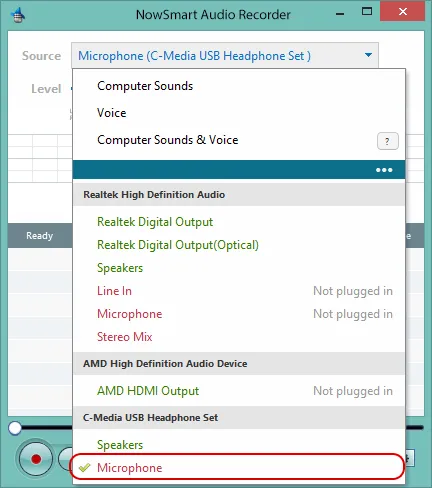The height and width of the screenshot is (488, 432).
Task: Choose Realtek Speakers under Realtek High Definition
Action: 239,268
